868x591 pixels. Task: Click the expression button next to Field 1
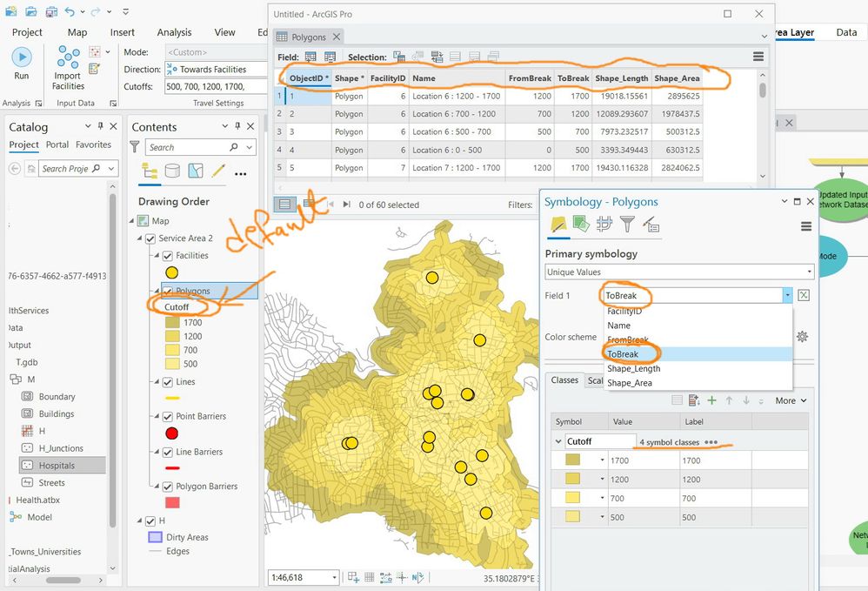(804, 295)
